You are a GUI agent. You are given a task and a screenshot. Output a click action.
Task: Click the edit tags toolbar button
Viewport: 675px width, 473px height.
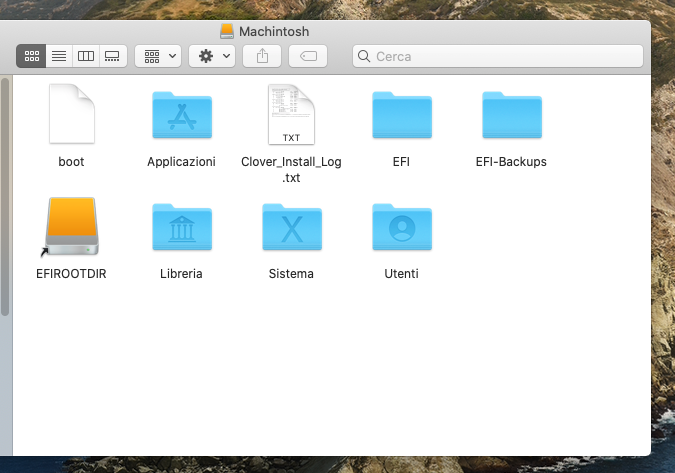308,56
